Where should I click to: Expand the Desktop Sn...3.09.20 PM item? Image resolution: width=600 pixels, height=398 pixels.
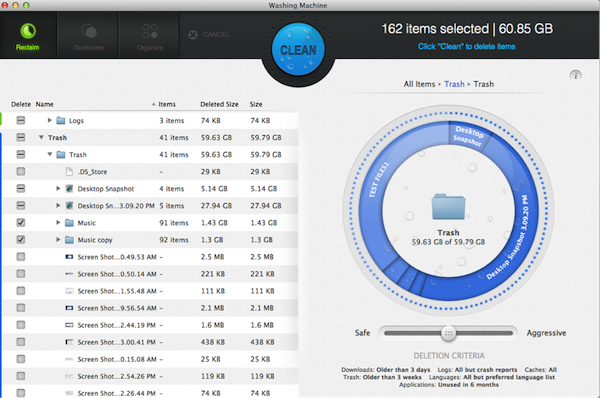58,206
